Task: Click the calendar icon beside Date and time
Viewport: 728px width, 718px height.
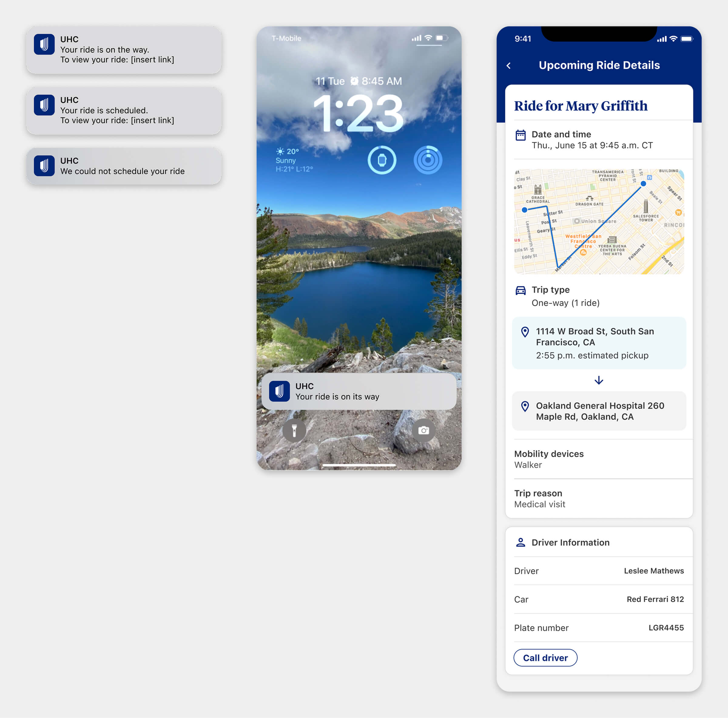Action: tap(521, 135)
